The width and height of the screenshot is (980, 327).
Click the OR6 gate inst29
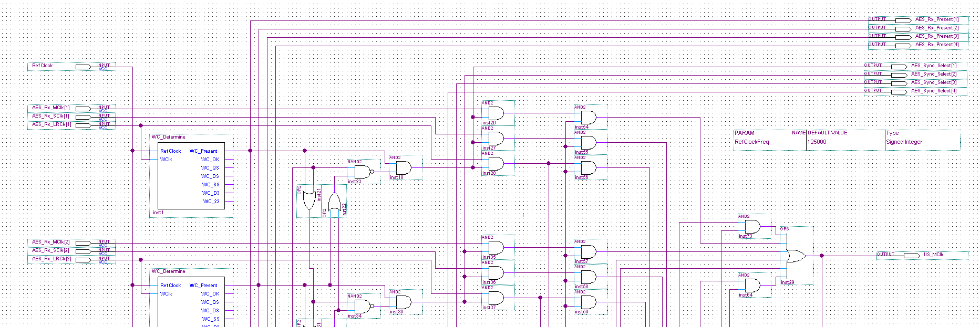pos(796,256)
